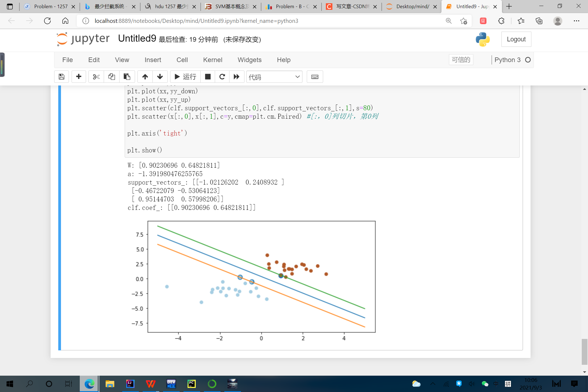The height and width of the screenshot is (392, 588).
Task: Paste cells below icon
Action: click(127, 77)
